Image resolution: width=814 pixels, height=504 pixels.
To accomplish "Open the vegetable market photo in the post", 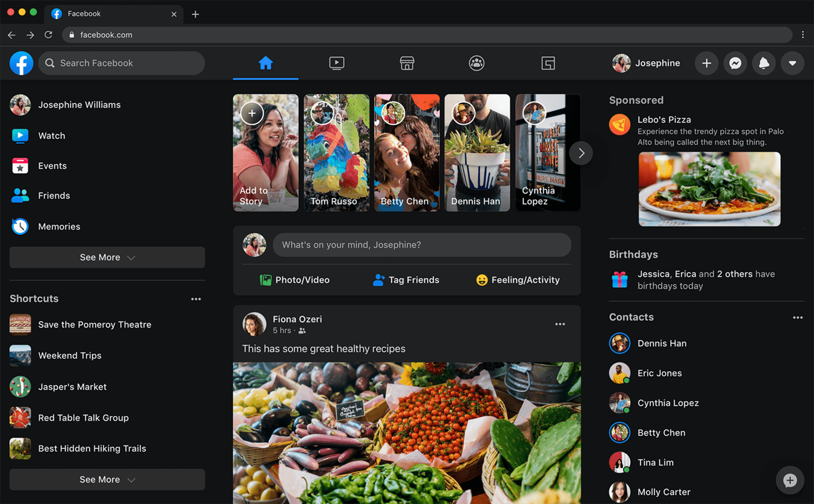I will [407, 433].
